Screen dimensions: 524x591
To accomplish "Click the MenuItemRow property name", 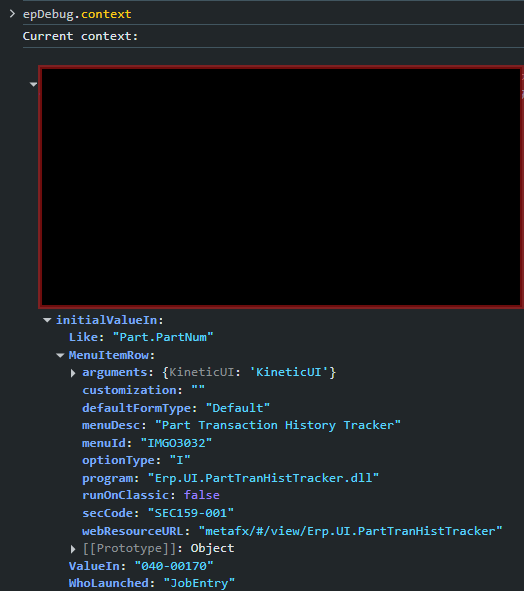I will (109, 355).
